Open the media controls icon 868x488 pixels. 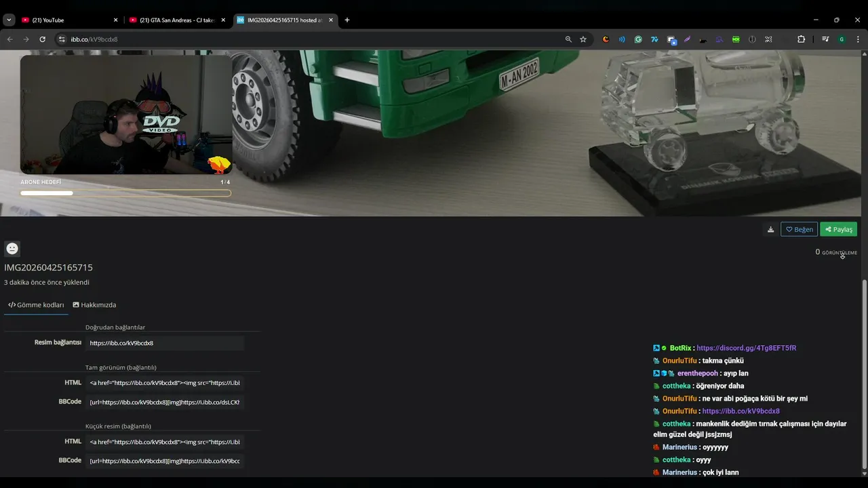[825, 39]
